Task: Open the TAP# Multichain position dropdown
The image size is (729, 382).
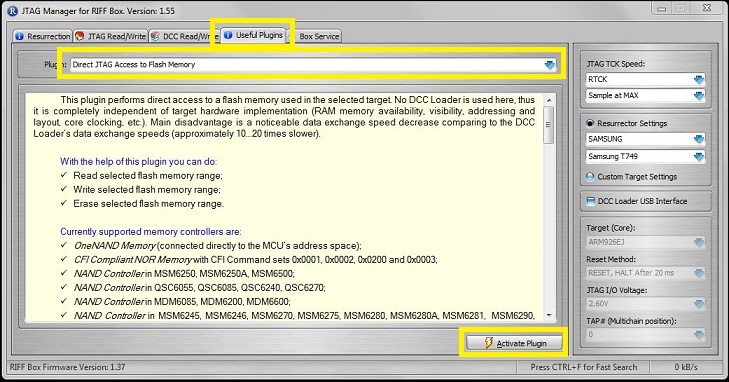Action: pos(646,335)
